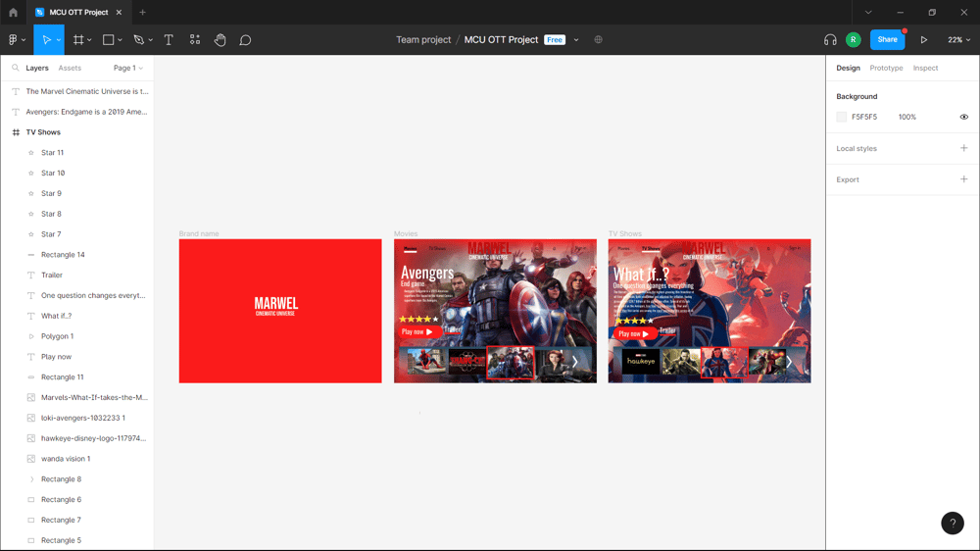Switch to the Design tab

tap(848, 68)
